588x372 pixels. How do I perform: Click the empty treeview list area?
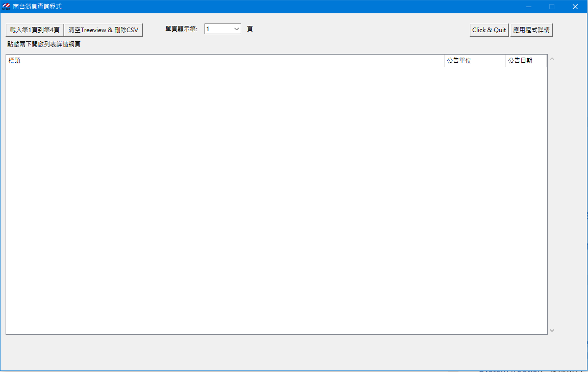pos(275,199)
